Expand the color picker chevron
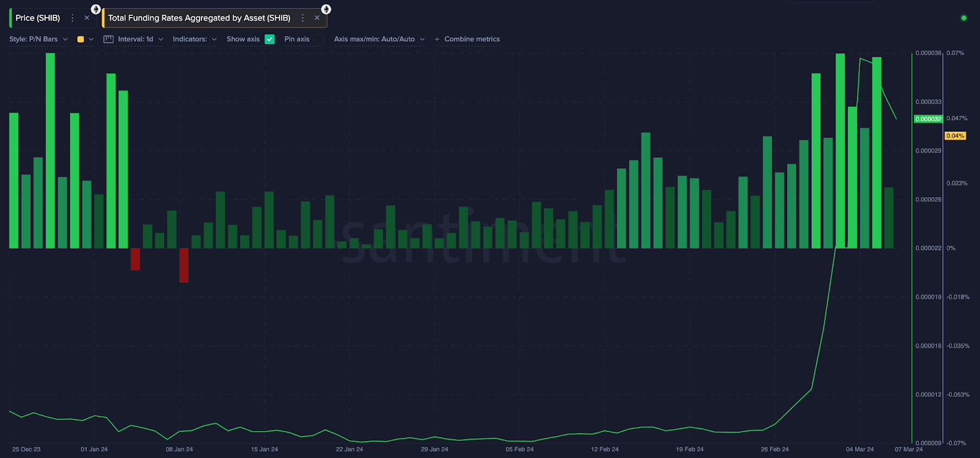 click(91, 39)
